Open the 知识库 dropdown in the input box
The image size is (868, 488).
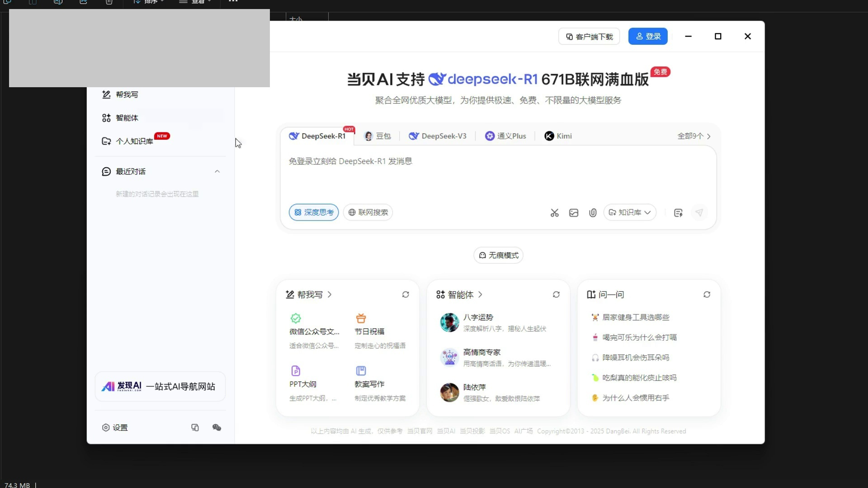click(x=630, y=212)
